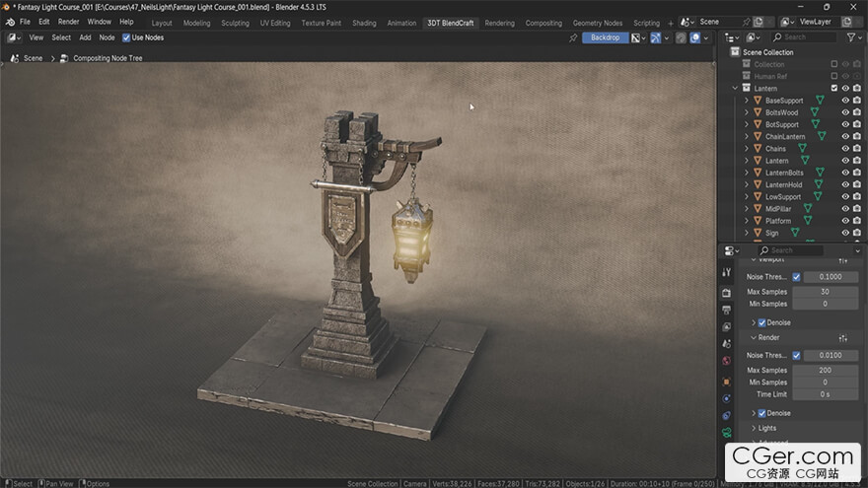Uncheck the Render Denoise checkbox
Screen dimensions: 868x488
click(761, 413)
